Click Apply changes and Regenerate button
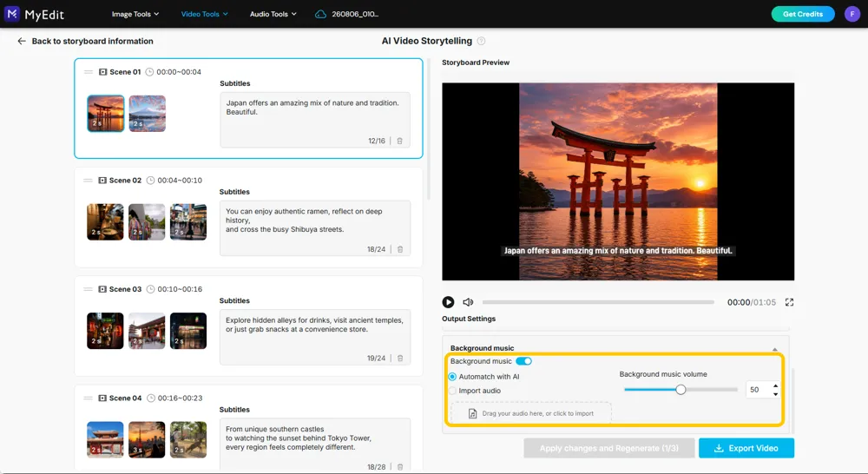Screen dimensions: 868x474 609,449
